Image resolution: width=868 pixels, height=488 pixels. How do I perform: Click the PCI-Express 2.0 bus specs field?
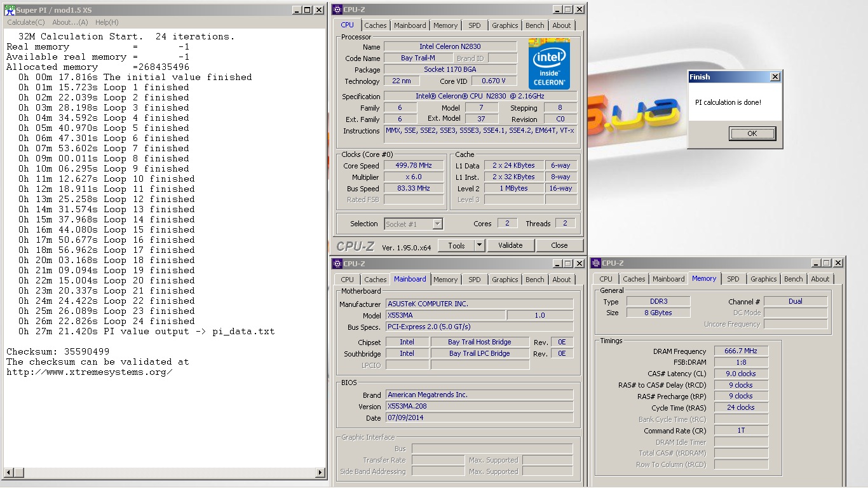(479, 327)
